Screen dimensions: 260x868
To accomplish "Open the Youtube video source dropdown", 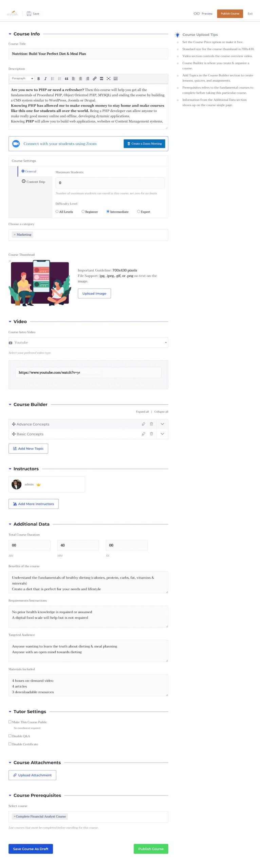I will pyautogui.click(x=88, y=342).
